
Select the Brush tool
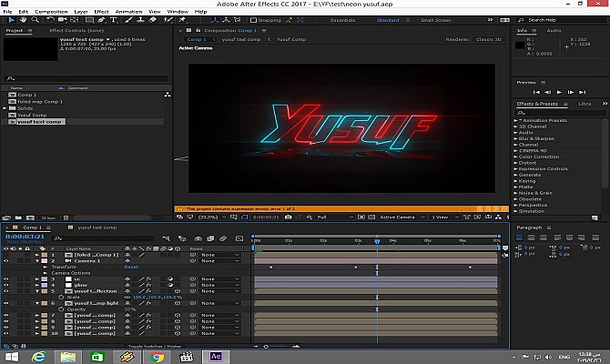[128, 20]
